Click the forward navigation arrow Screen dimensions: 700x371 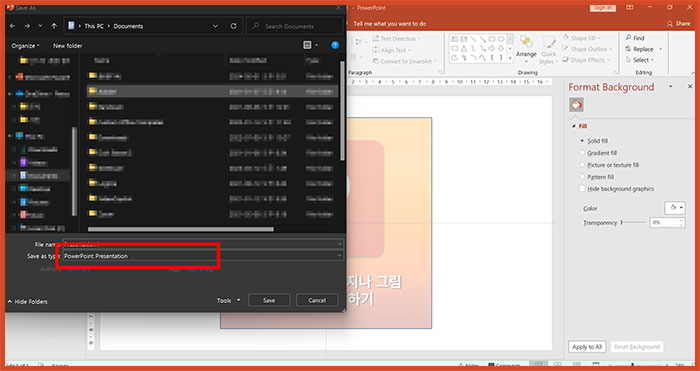pos(27,26)
